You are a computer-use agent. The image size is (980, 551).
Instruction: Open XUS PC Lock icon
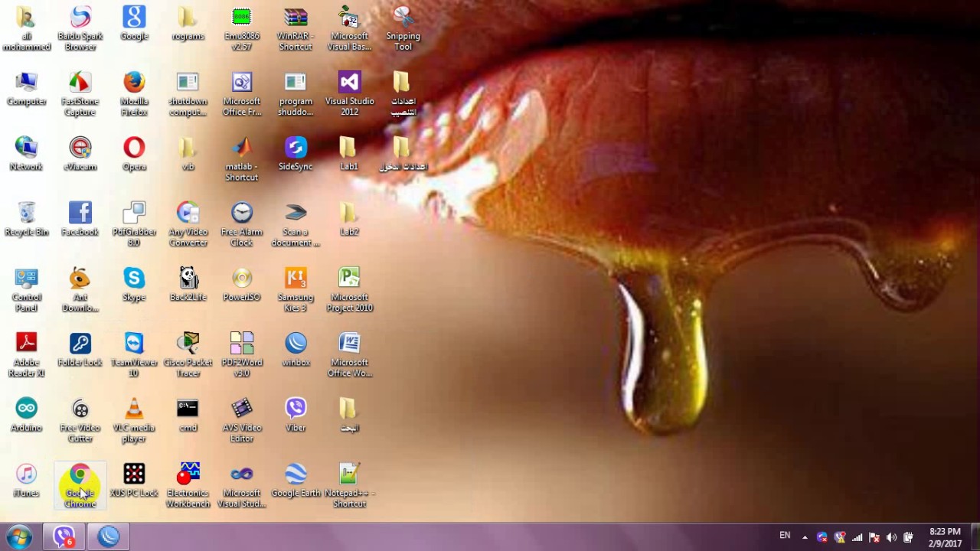click(x=134, y=481)
